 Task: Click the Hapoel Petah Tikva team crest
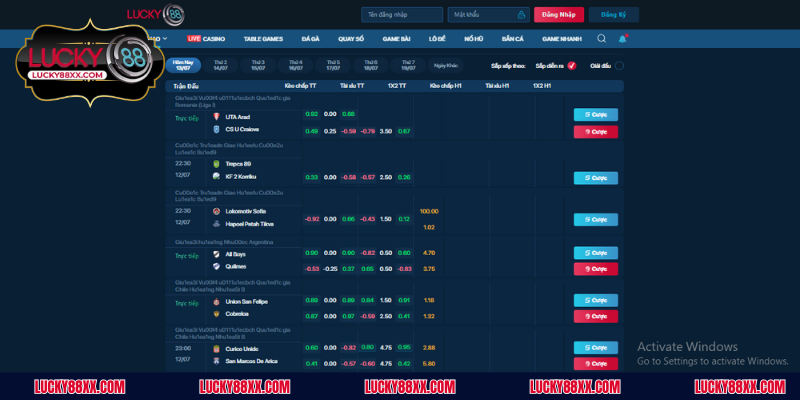216,224
